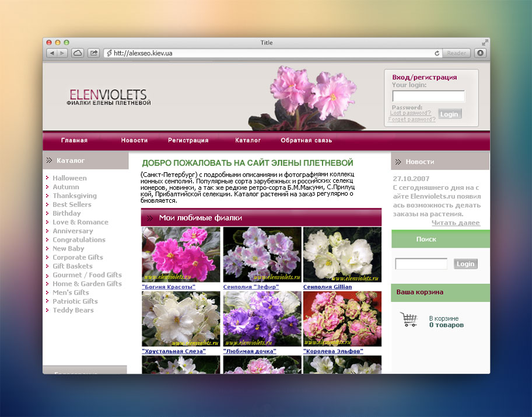Select Thanksgiving category
Screen dimensions: 532x417
coord(75,196)
